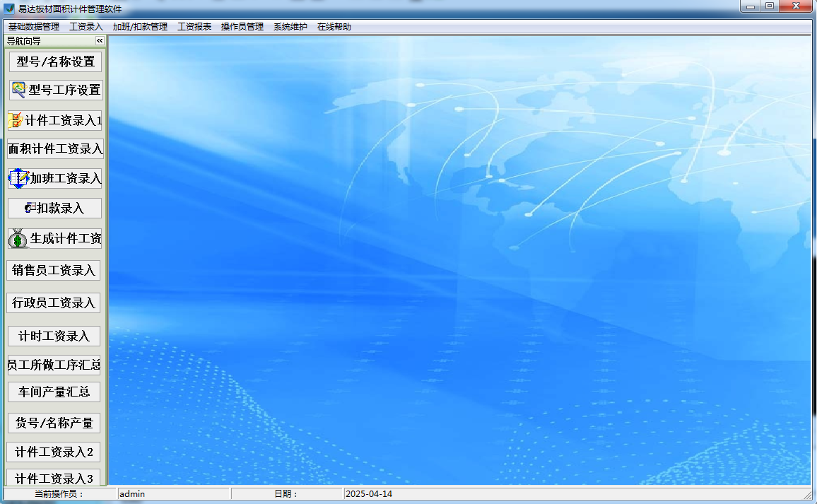Open the 基础数据管理 menu
817x504 pixels.
coord(34,27)
